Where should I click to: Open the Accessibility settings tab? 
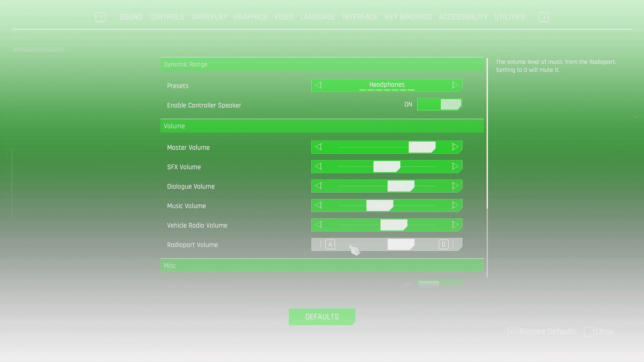[x=463, y=17]
